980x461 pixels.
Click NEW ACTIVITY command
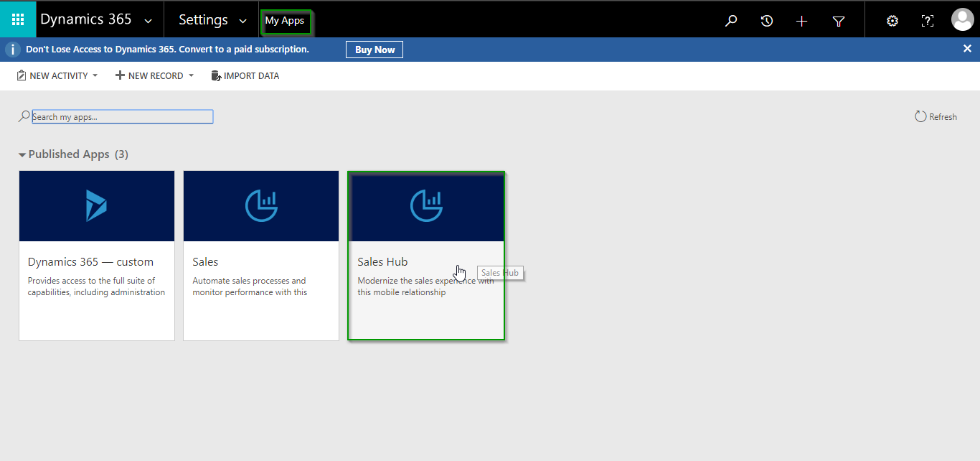(x=52, y=75)
